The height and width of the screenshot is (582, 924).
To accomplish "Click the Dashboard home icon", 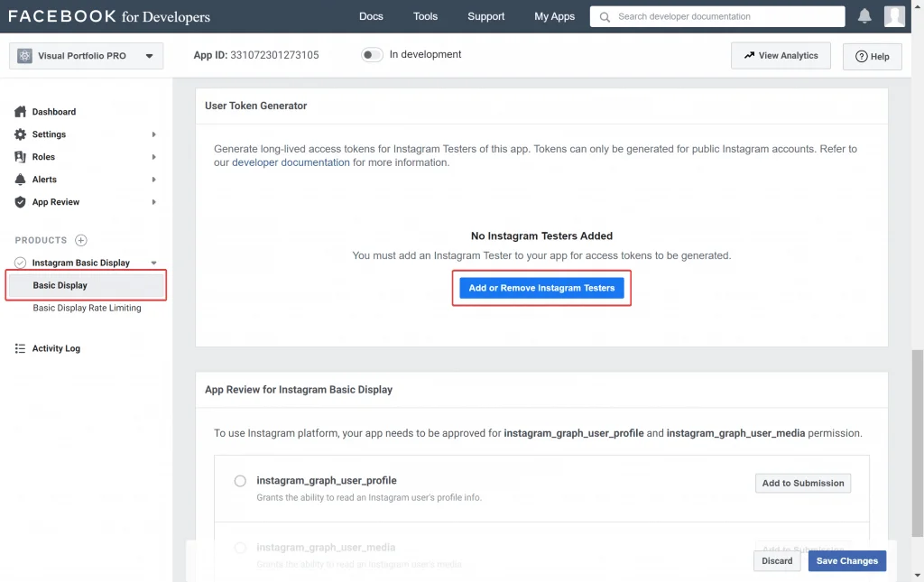I will [20, 112].
